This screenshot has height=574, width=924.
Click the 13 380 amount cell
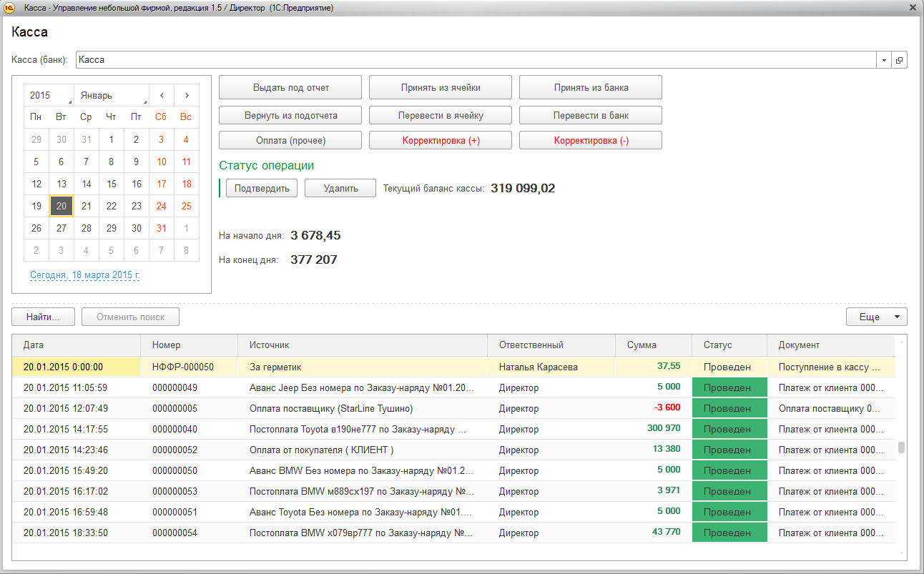(x=654, y=450)
